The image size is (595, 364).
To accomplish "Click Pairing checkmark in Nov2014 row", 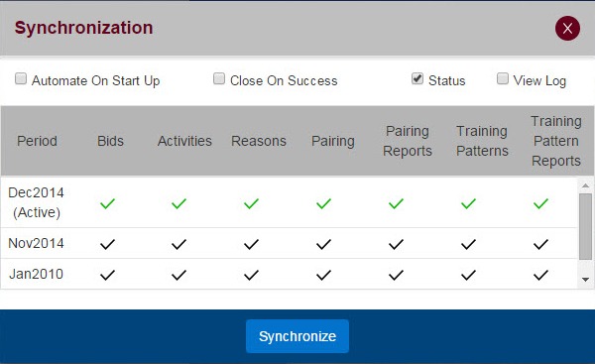I will coord(323,244).
